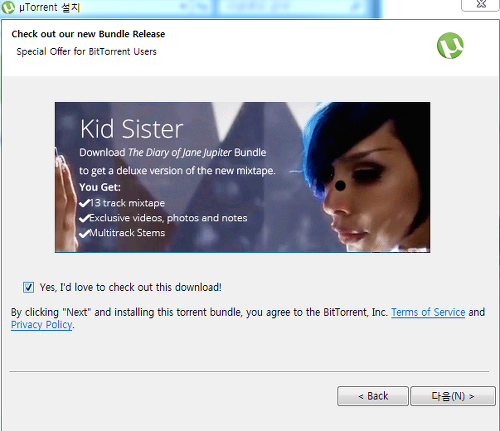Click the µTorrent title bar icon
This screenshot has width=500, height=431.
[x=8, y=7]
